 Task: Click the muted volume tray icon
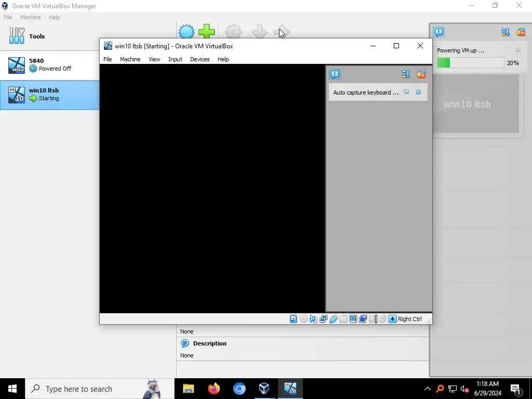(465, 389)
